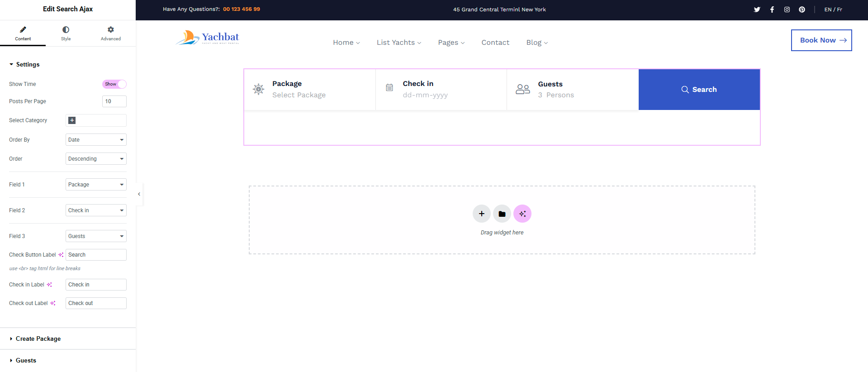This screenshot has height=372, width=868.
Task: Click the Select Category field
Action: [96, 120]
